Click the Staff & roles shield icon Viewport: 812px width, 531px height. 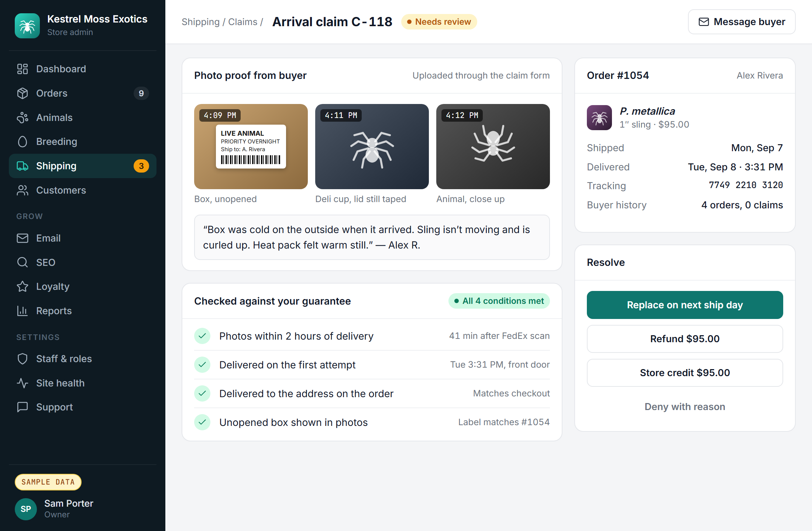(23, 359)
